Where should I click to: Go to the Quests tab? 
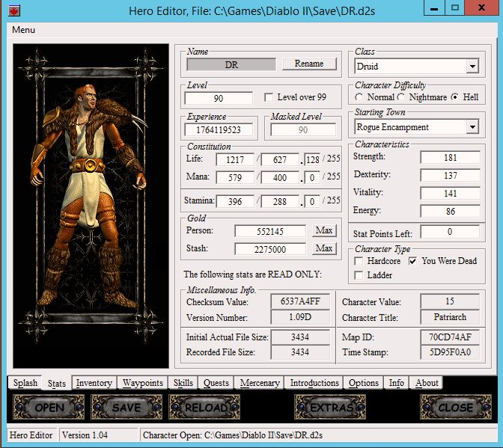coord(216,383)
